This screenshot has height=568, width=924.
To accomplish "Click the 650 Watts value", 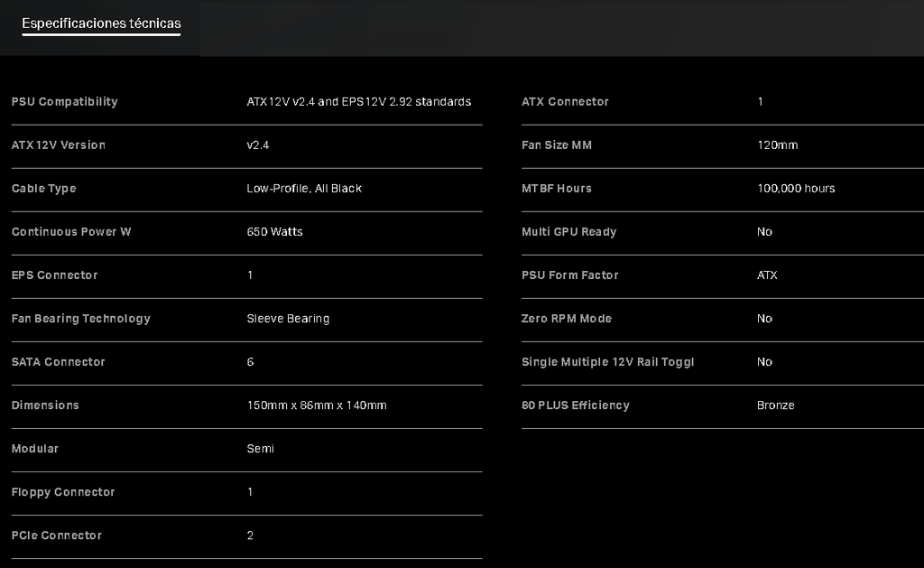I will coord(274,232).
